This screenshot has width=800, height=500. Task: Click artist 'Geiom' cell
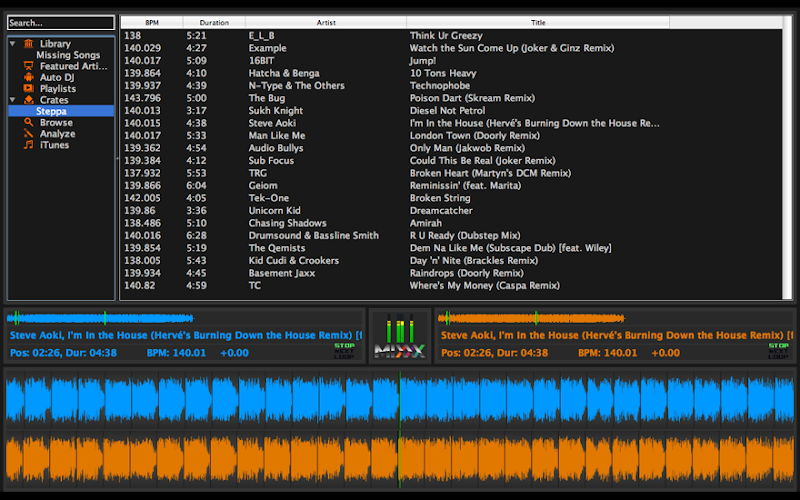pyautogui.click(x=263, y=186)
